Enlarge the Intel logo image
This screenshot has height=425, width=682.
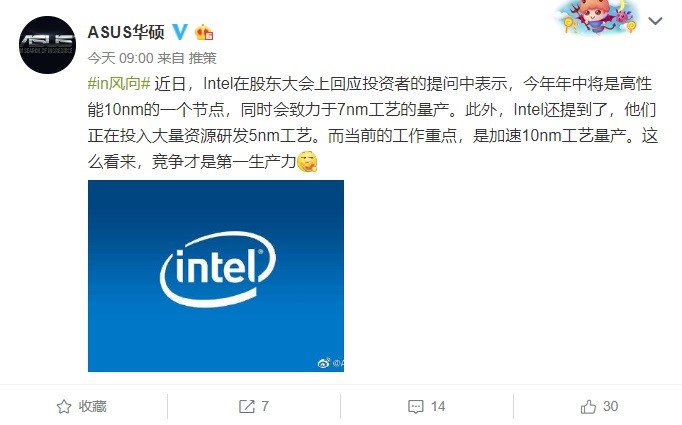point(216,275)
